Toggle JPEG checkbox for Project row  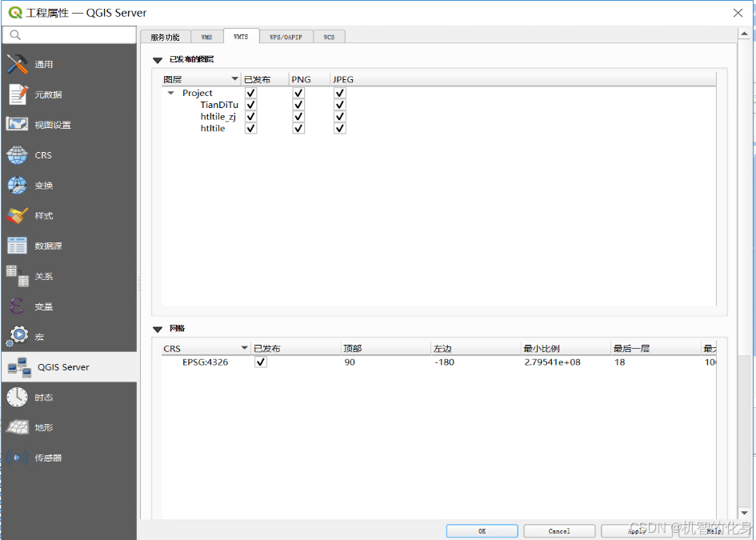click(x=340, y=93)
